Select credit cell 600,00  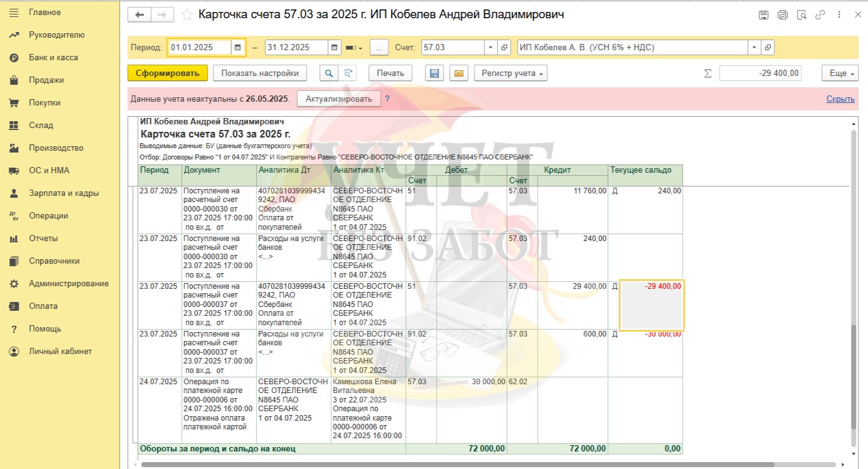572,353
